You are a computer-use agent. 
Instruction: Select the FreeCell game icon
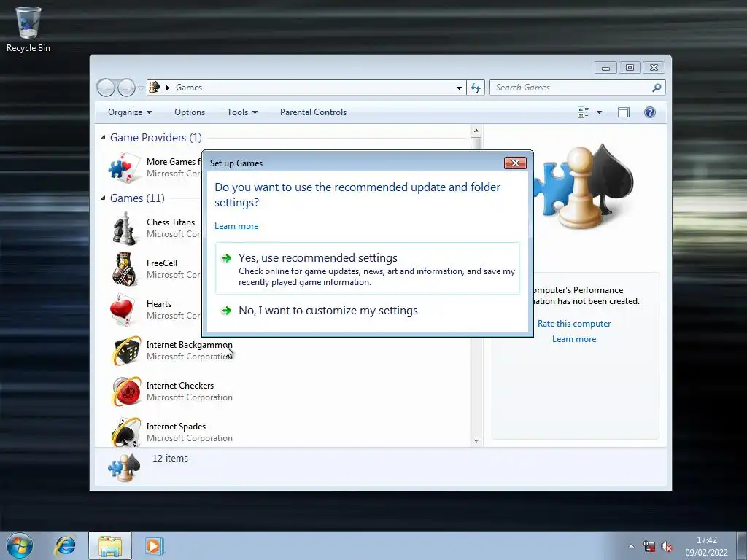(125, 269)
